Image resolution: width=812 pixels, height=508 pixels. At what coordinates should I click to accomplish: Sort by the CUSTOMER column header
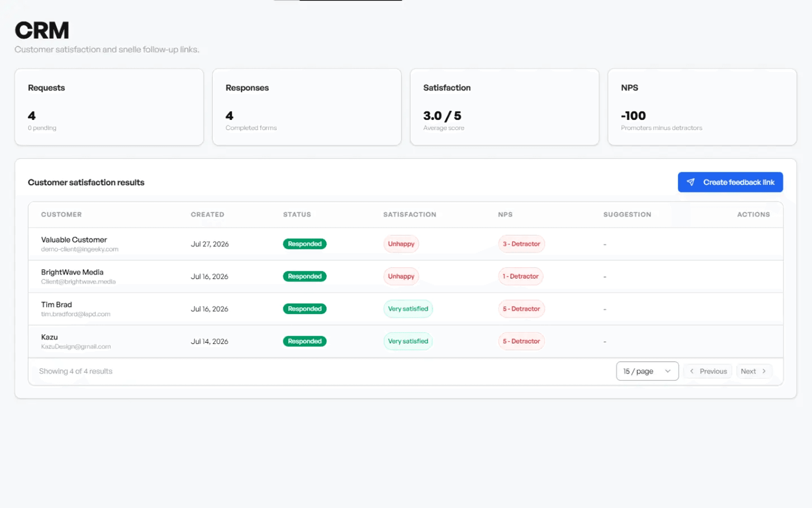coord(61,215)
